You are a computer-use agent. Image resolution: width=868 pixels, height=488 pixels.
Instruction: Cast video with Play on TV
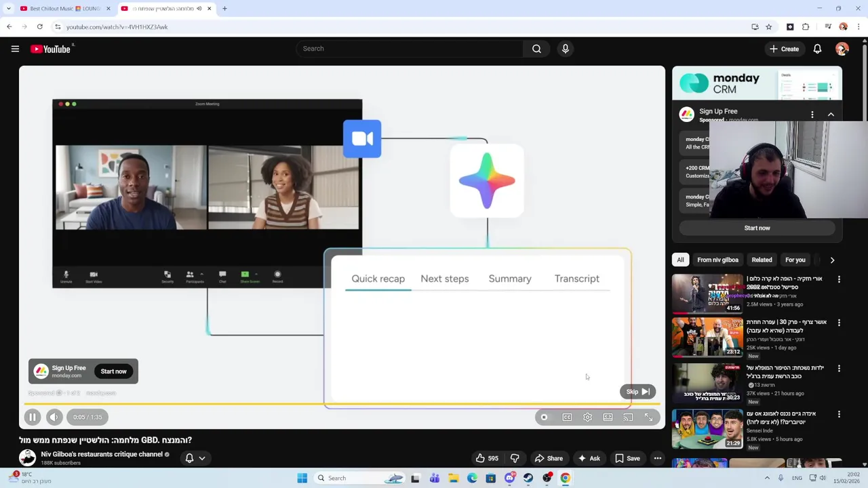pos(628,418)
